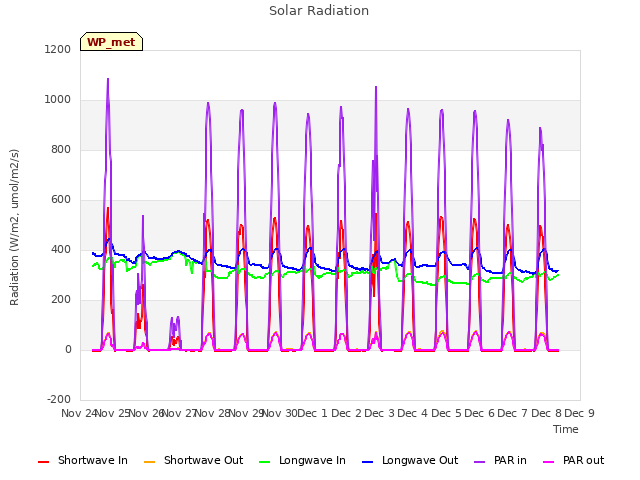Toggle the Longwave In legend entry

302,460
